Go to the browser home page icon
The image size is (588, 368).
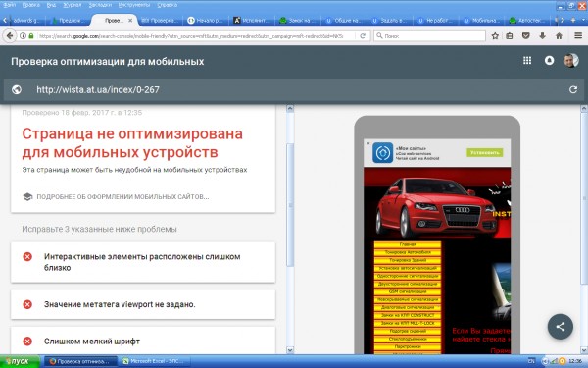click(x=559, y=36)
